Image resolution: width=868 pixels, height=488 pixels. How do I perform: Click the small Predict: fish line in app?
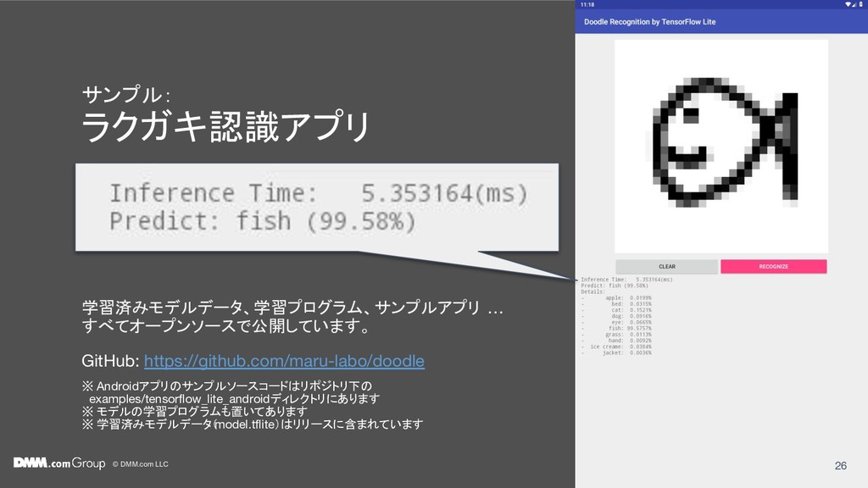(x=615, y=286)
